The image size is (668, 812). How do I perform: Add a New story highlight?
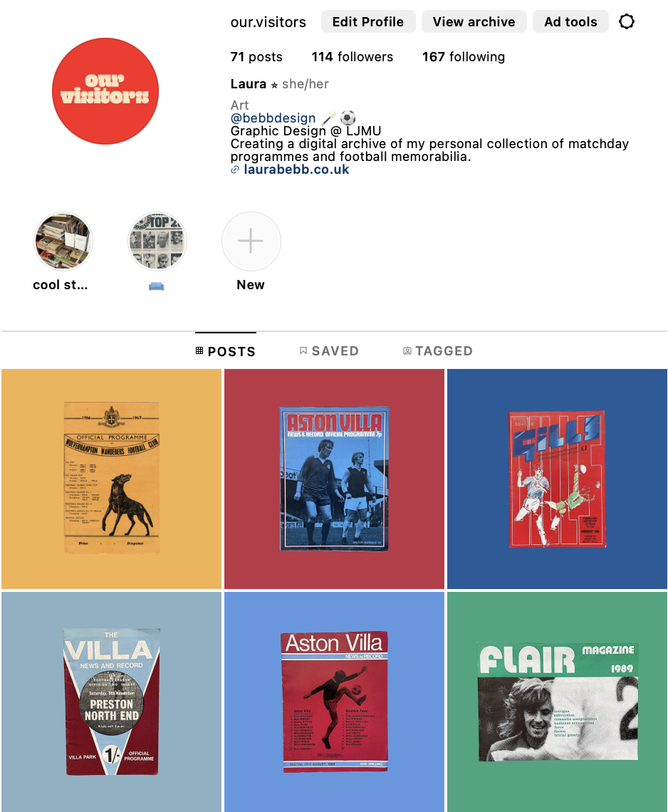(251, 241)
